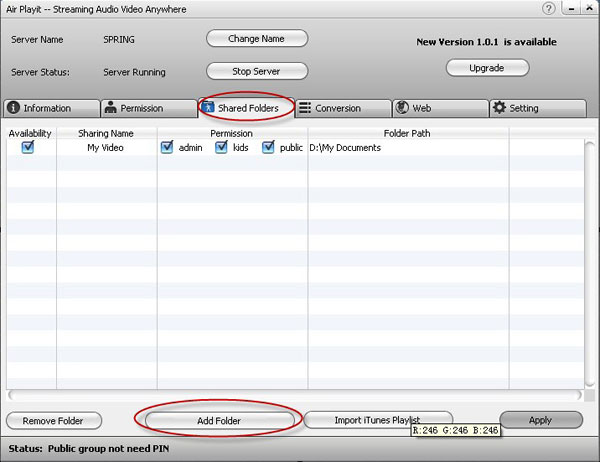The image size is (600, 462).
Task: Uncheck the public permission checkbox
Action: [x=268, y=147]
